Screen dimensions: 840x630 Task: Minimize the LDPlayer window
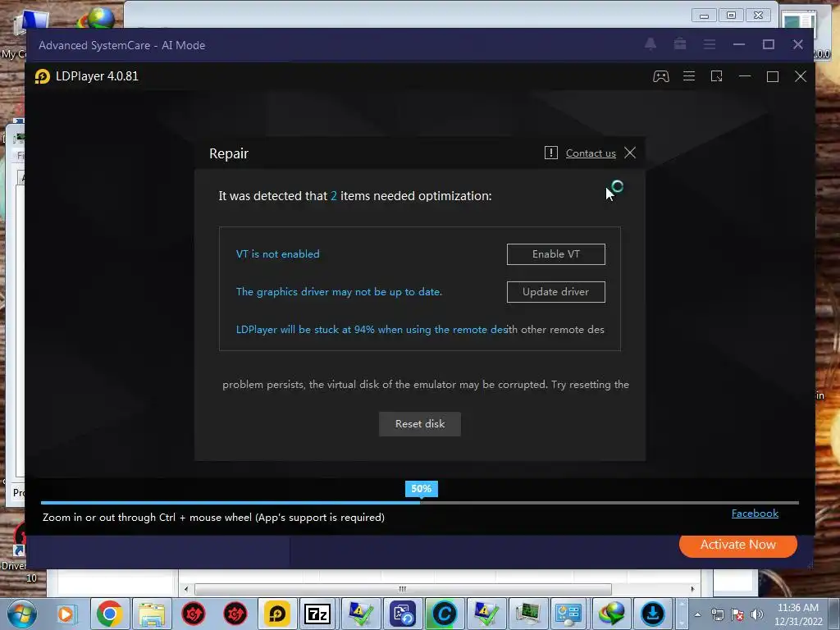pos(745,76)
